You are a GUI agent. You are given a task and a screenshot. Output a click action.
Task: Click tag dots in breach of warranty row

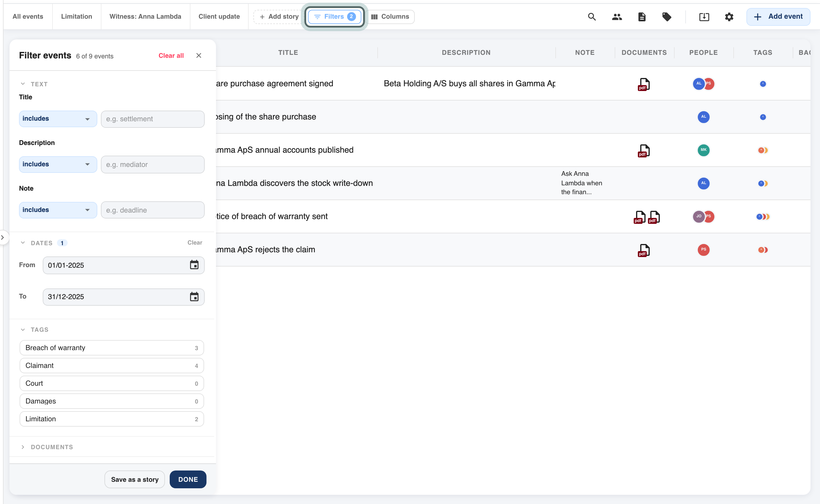(x=763, y=217)
